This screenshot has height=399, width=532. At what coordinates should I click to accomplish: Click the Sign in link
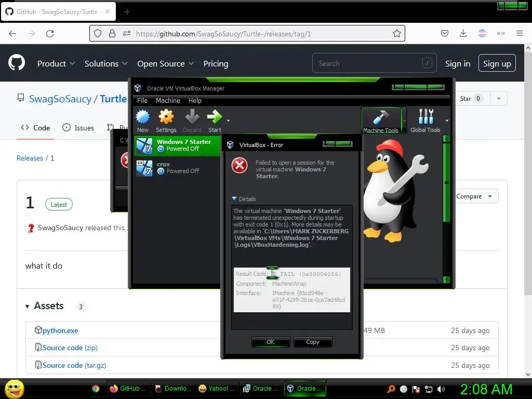458,63
